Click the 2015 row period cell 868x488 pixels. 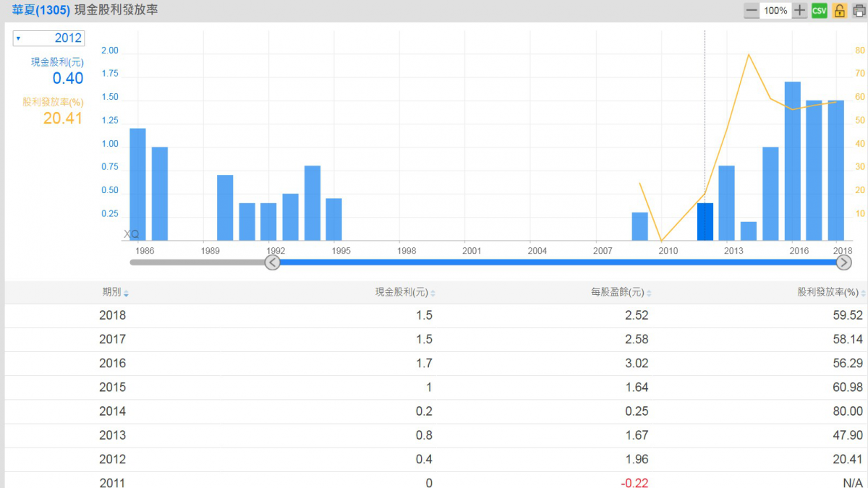pos(112,388)
